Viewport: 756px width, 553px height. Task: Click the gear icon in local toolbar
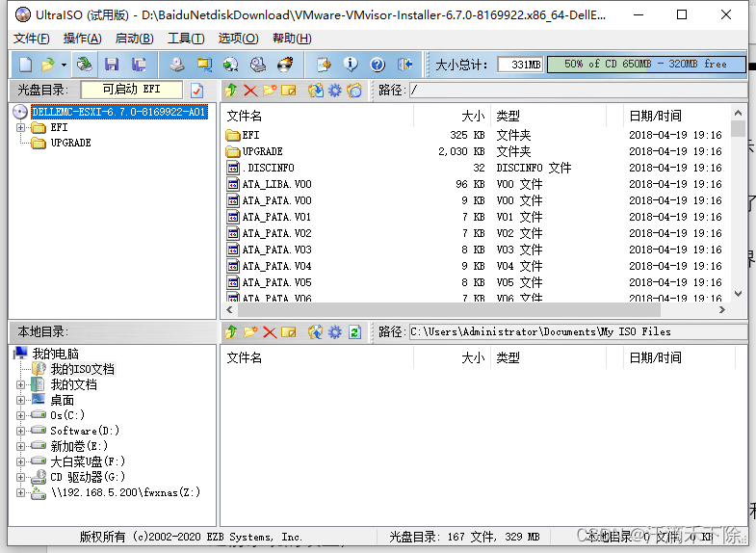tap(334, 332)
